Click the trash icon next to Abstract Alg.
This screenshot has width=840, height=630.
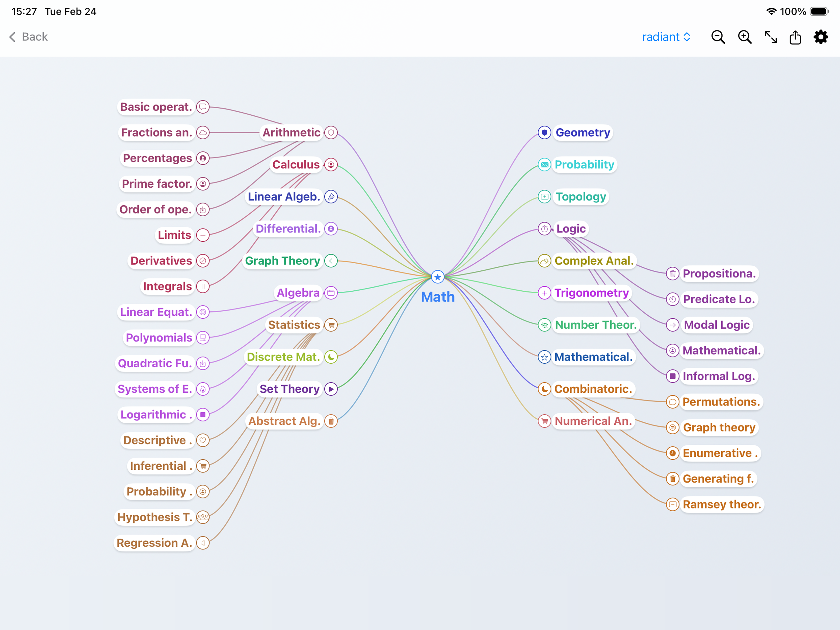(331, 421)
